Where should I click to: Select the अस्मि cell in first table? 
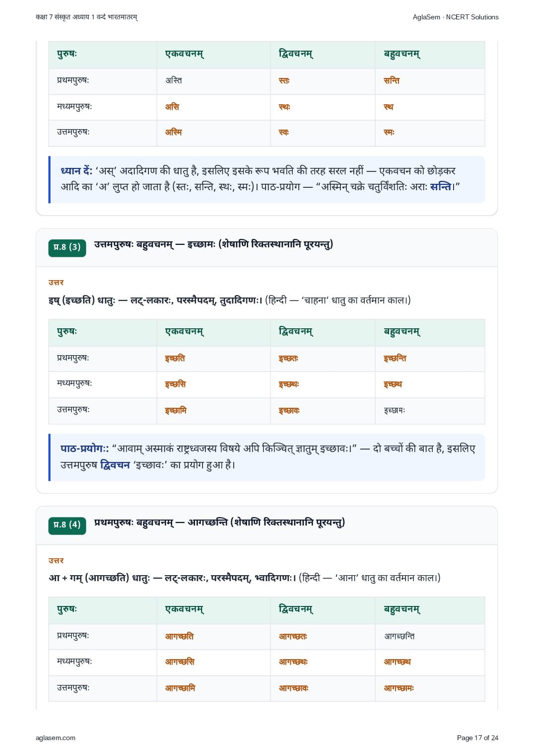click(x=213, y=133)
